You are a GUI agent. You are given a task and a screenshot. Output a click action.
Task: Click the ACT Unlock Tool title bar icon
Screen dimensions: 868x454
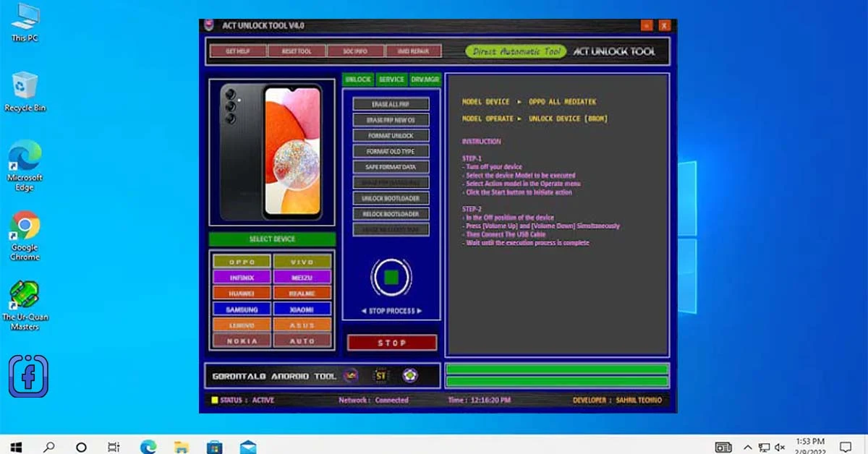point(209,25)
